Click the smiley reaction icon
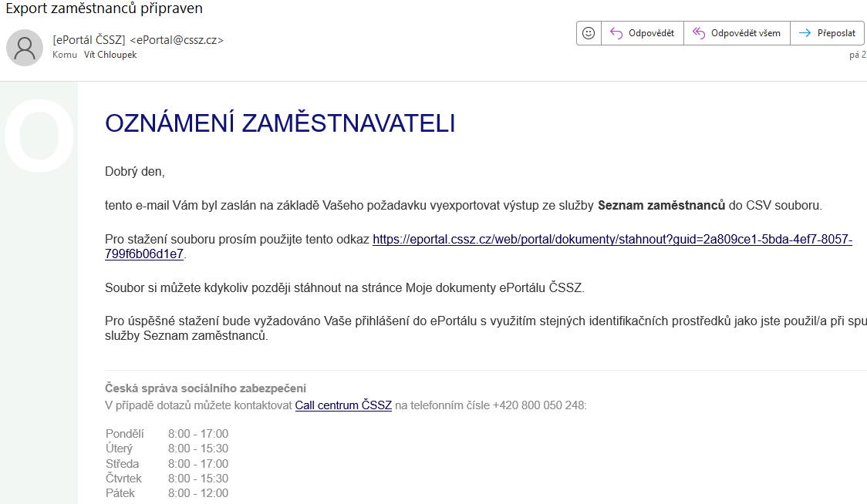This screenshot has width=867, height=504. point(589,33)
